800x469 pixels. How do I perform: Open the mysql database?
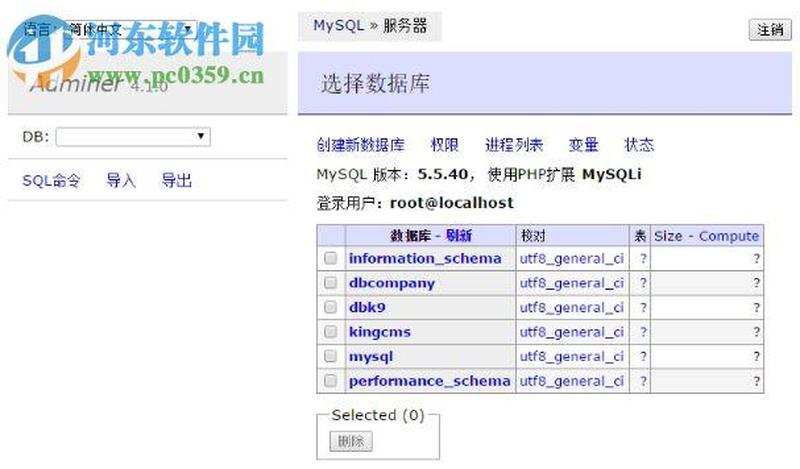pyautogui.click(x=371, y=356)
